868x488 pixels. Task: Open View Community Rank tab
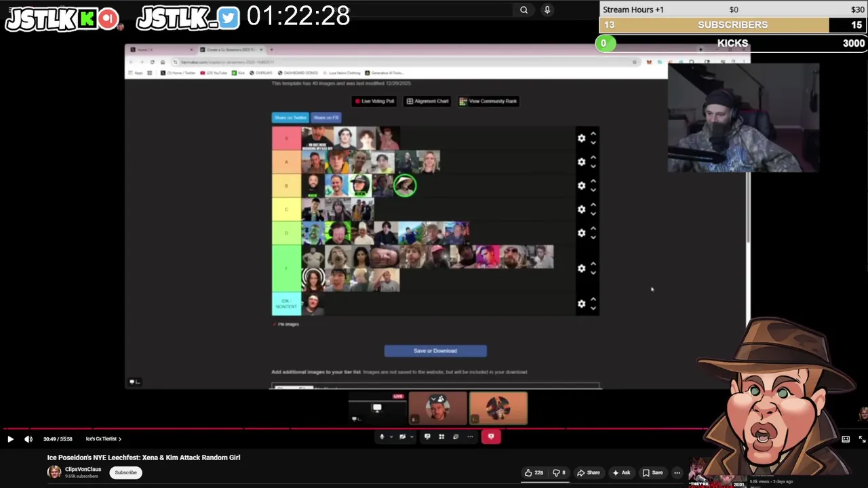[488, 101]
